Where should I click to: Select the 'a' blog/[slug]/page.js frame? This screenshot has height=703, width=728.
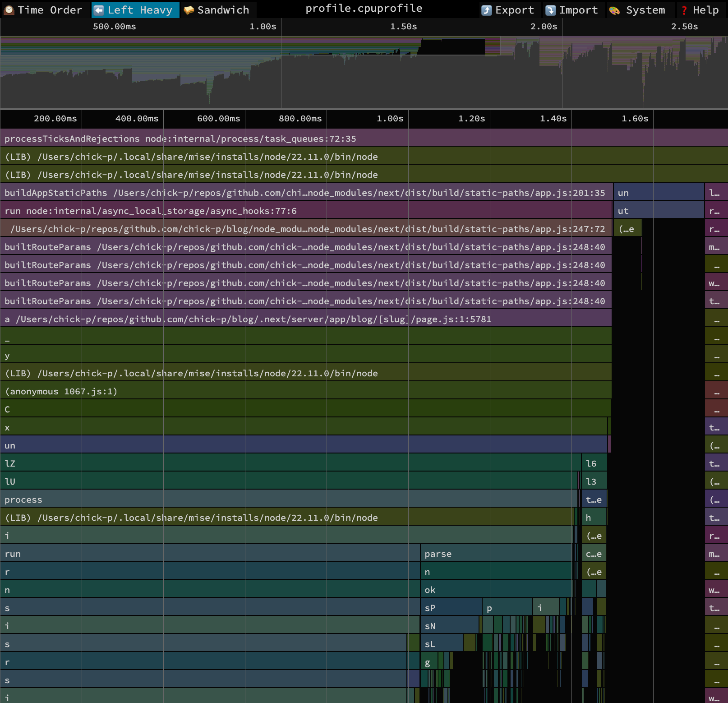point(306,318)
